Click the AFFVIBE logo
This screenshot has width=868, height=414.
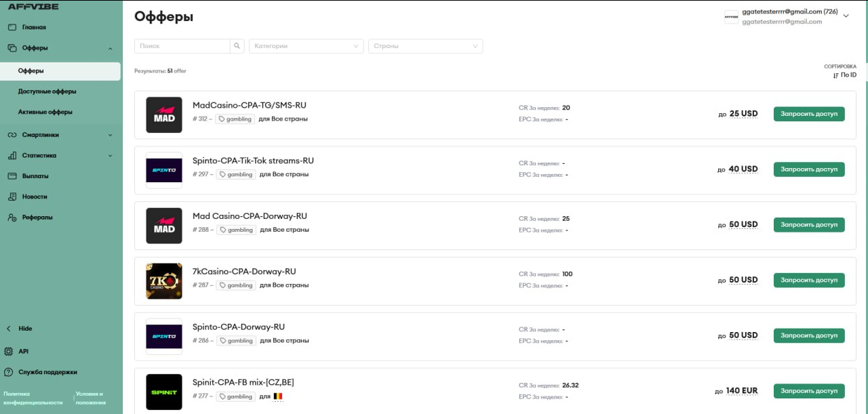click(x=33, y=7)
